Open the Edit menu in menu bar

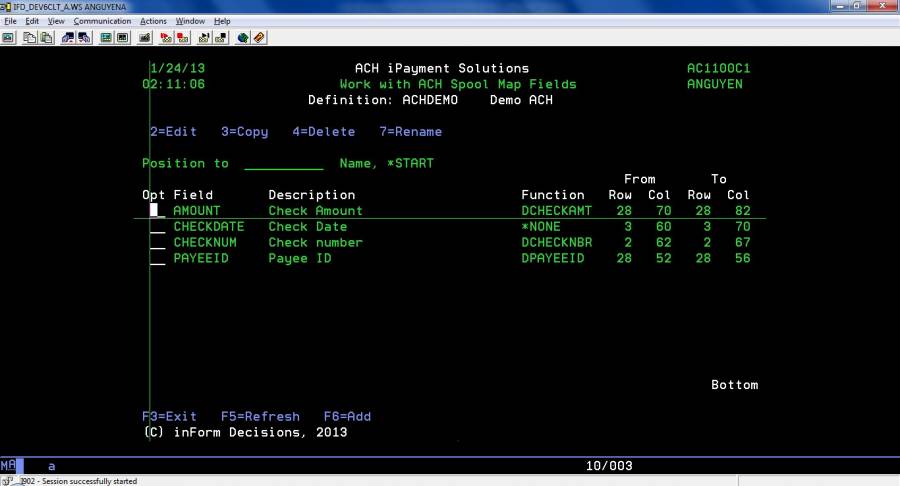[33, 21]
